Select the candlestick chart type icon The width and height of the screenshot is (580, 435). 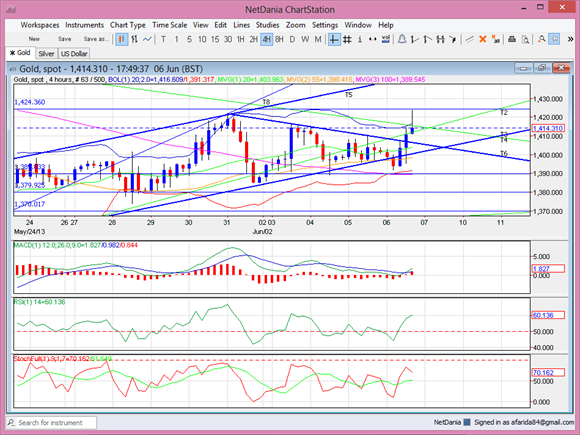121,39
